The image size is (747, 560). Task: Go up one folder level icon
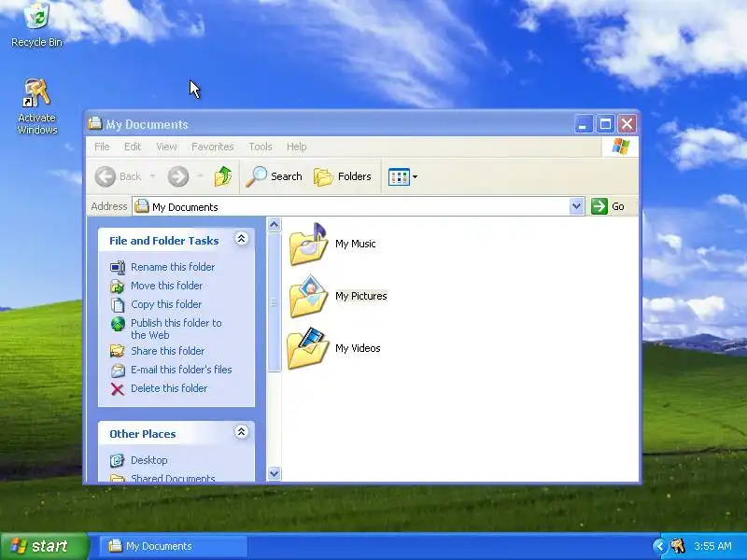point(222,176)
